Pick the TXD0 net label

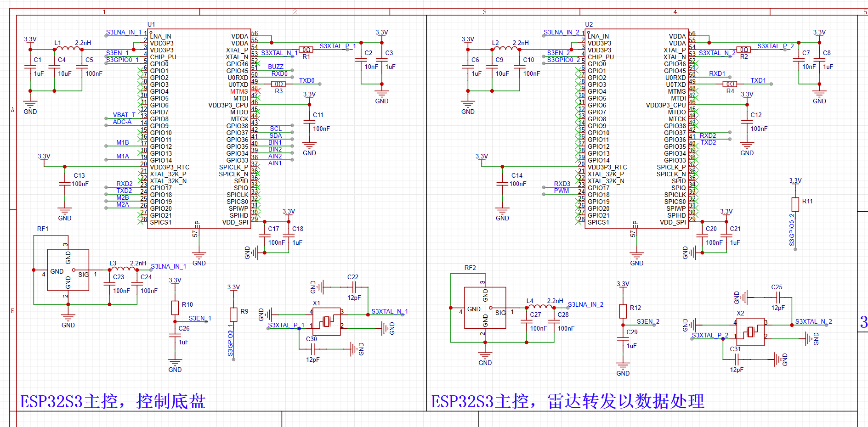tap(307, 80)
